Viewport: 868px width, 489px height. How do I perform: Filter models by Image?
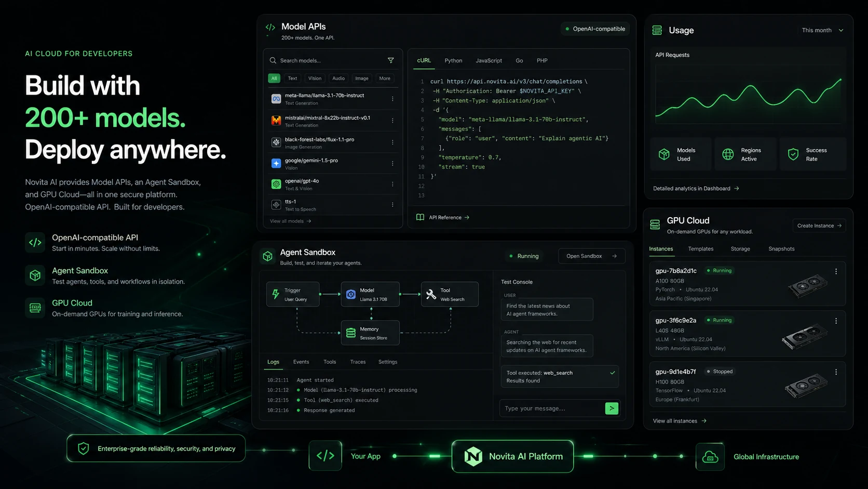[362, 78]
